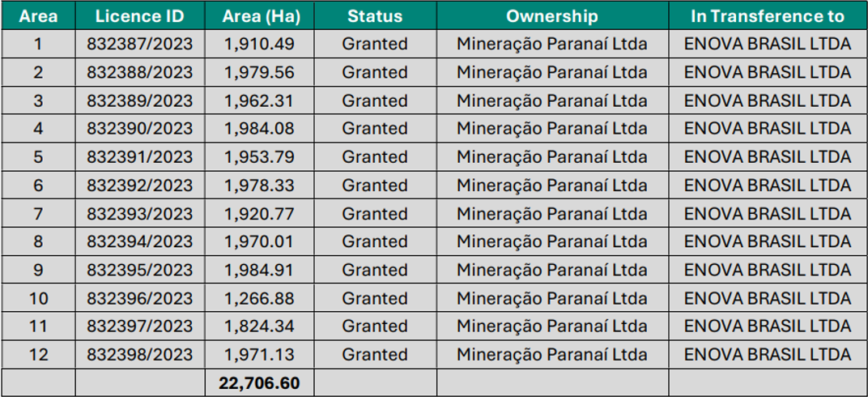868x397 pixels.
Task: Click the Status column header
Action: pos(375,16)
